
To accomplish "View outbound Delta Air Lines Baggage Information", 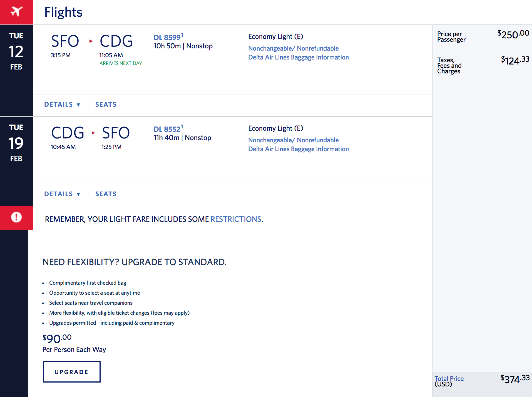I will [298, 57].
